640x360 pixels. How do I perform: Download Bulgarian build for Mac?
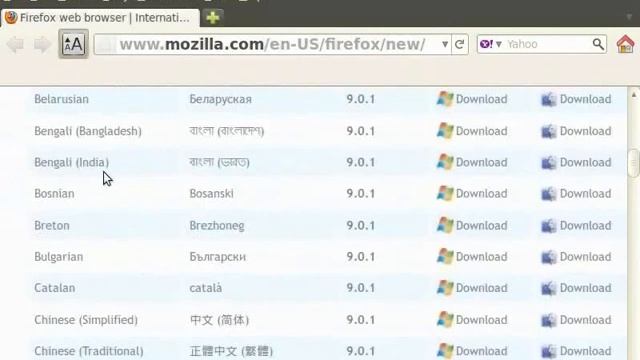[576, 257]
